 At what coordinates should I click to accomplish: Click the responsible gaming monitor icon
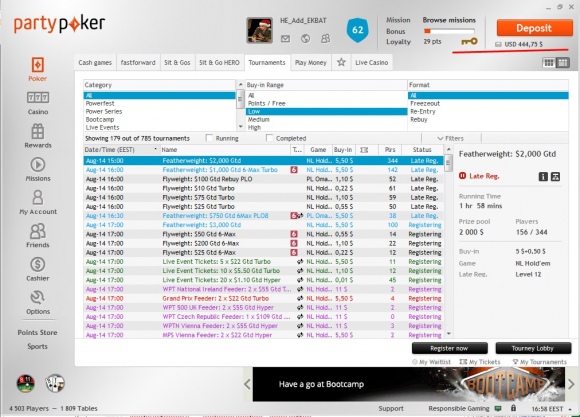[498, 408]
